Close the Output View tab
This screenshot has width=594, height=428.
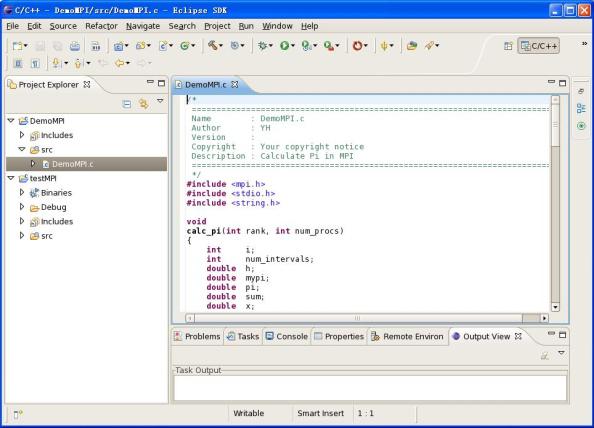[518, 336]
